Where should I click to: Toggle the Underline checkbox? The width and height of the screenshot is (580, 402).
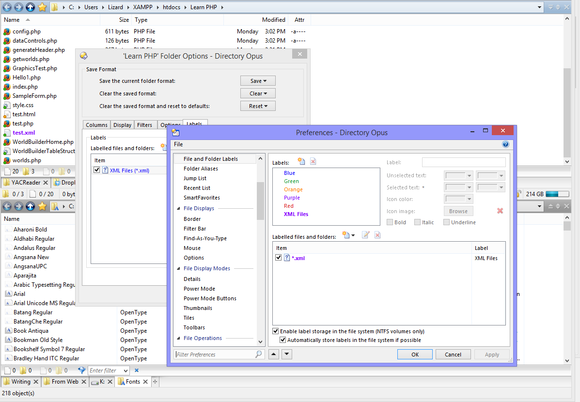tap(446, 222)
